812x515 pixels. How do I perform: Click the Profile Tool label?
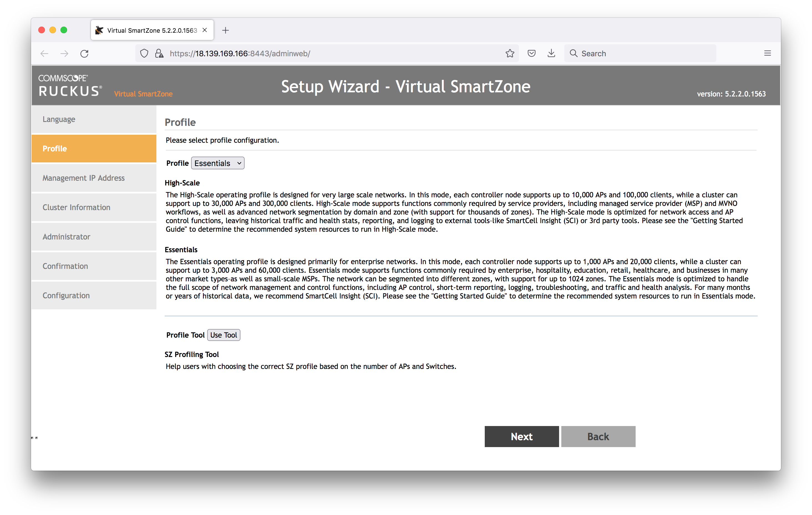point(186,335)
